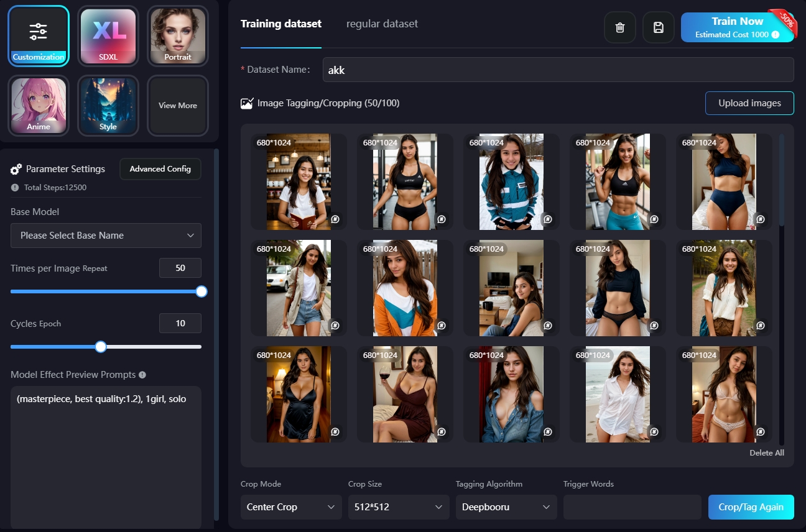
Task: Expand the Crop Mode dropdown
Action: click(290, 507)
